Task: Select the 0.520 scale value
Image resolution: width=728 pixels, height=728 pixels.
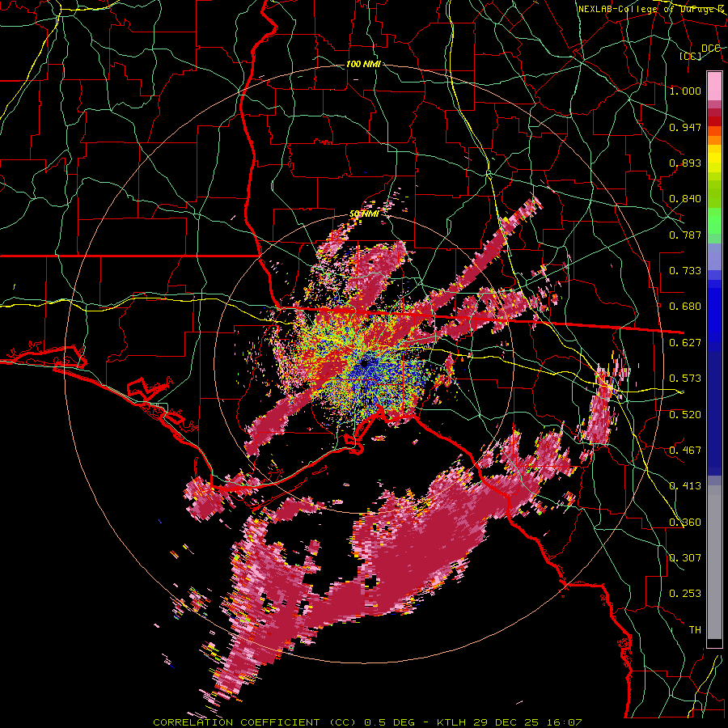Action: click(x=685, y=415)
